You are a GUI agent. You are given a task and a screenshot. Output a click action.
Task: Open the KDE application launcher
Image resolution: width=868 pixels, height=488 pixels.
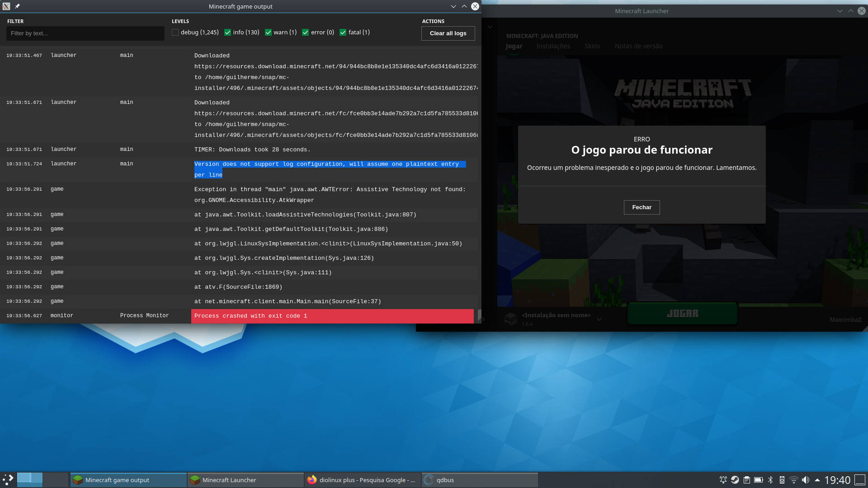(x=8, y=479)
